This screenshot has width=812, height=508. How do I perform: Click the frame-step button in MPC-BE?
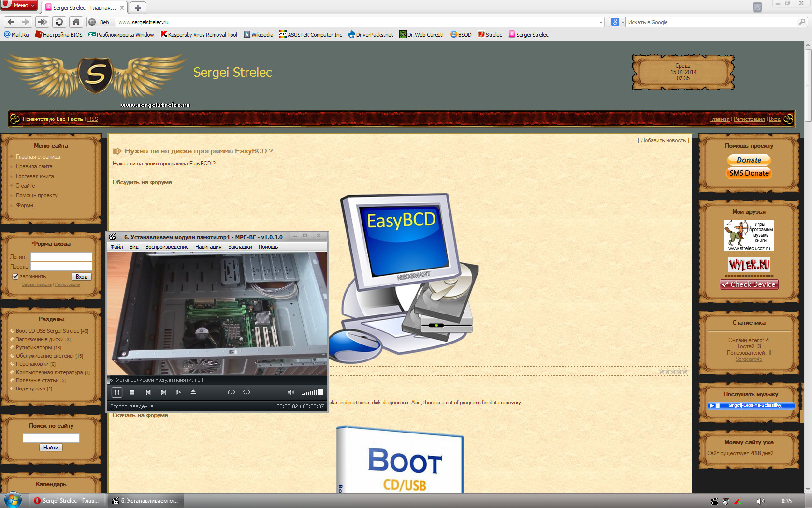(x=178, y=392)
